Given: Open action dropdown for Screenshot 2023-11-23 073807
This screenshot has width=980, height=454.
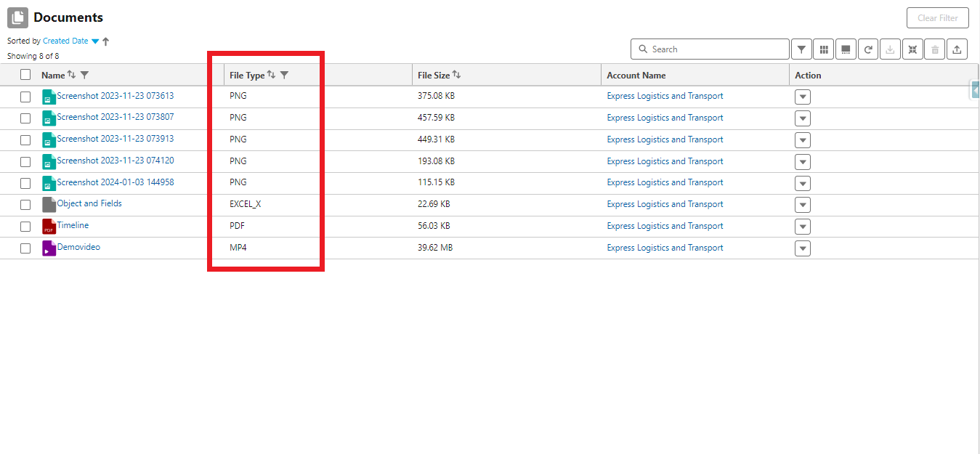Looking at the screenshot, I should tap(803, 118).
